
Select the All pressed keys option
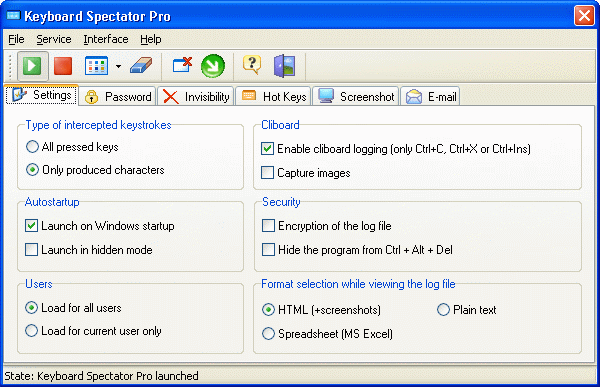tap(72, 147)
